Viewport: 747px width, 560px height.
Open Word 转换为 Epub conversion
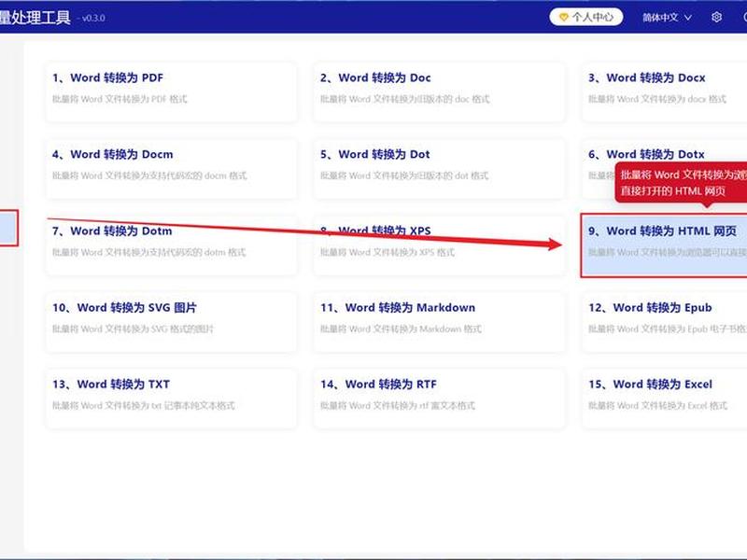(665, 322)
